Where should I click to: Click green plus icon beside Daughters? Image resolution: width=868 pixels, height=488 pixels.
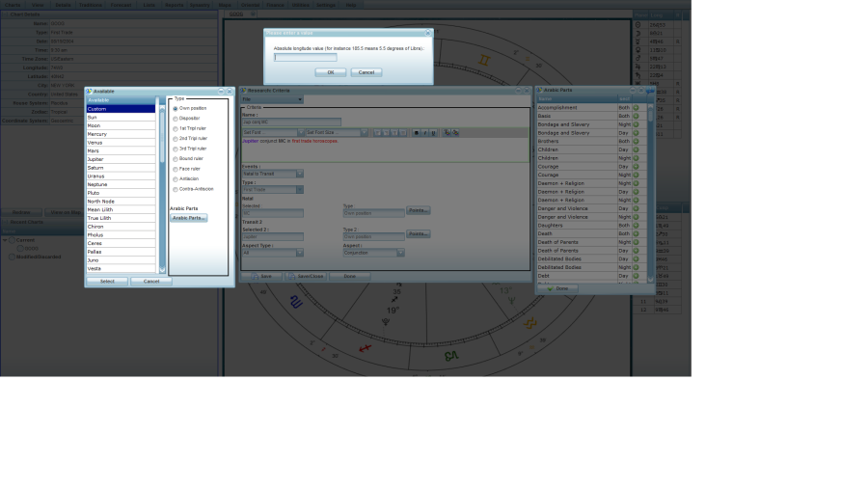pos(636,225)
